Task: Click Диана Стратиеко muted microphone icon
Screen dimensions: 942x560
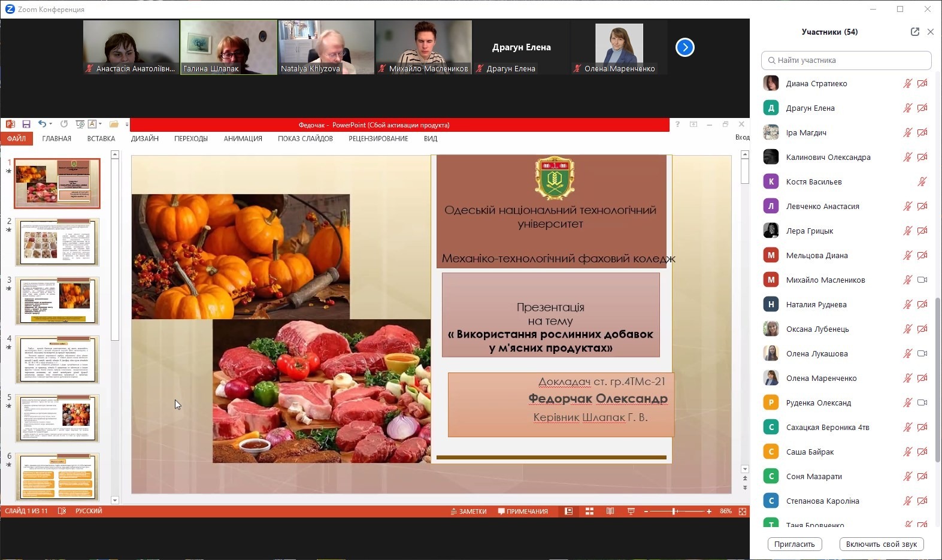Action: [x=908, y=84]
